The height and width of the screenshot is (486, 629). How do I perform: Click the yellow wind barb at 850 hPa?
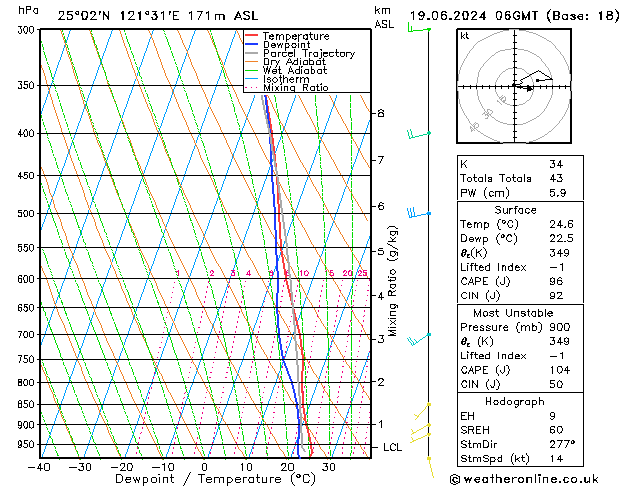[x=422, y=411]
